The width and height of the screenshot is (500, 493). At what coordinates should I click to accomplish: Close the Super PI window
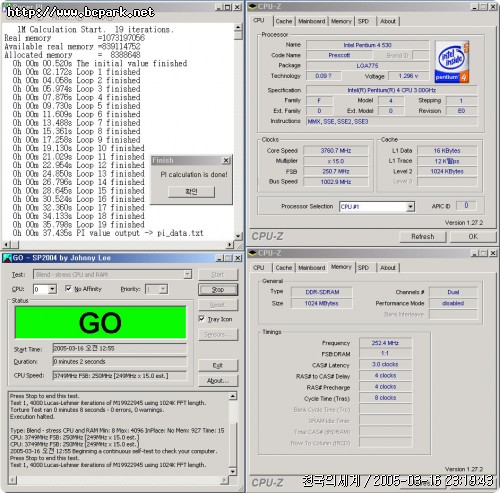[237, 7]
